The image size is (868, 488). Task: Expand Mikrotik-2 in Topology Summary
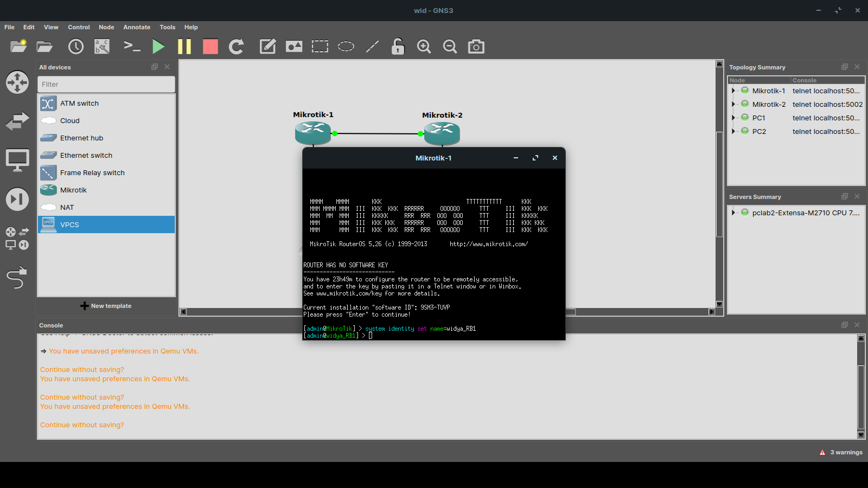(733, 104)
